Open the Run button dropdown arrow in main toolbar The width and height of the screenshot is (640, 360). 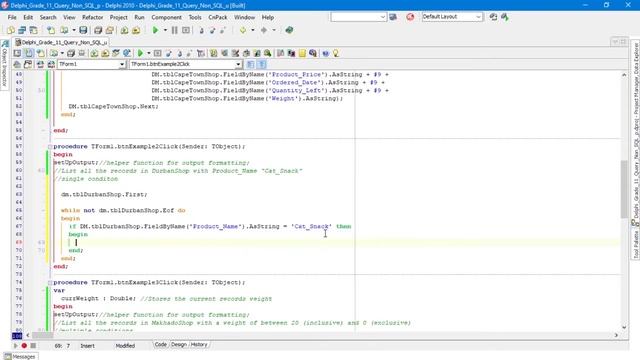click(165, 30)
